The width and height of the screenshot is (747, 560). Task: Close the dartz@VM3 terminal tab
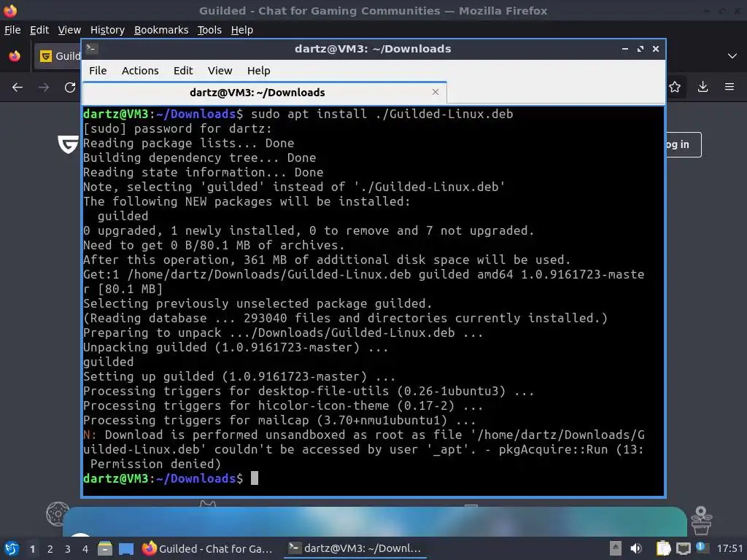pyautogui.click(x=435, y=92)
